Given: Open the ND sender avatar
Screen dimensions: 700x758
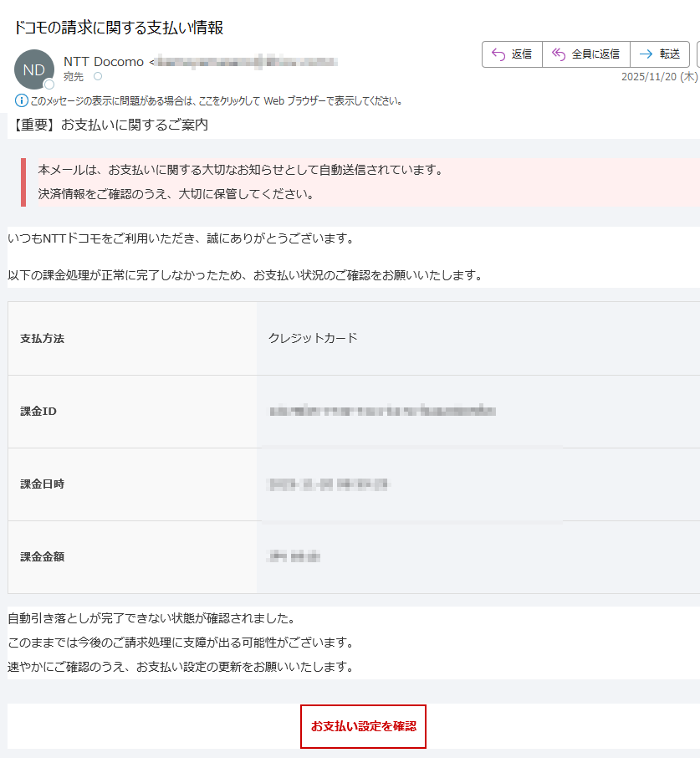Looking at the screenshot, I should click(34, 69).
